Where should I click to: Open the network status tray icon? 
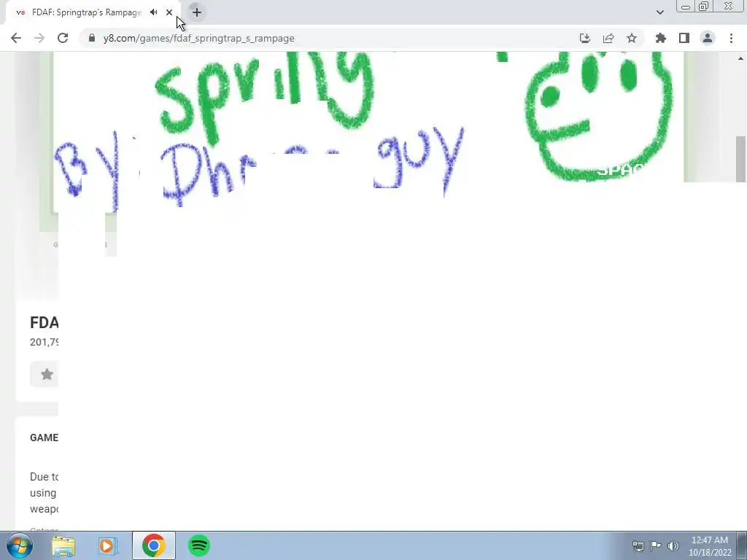638,546
